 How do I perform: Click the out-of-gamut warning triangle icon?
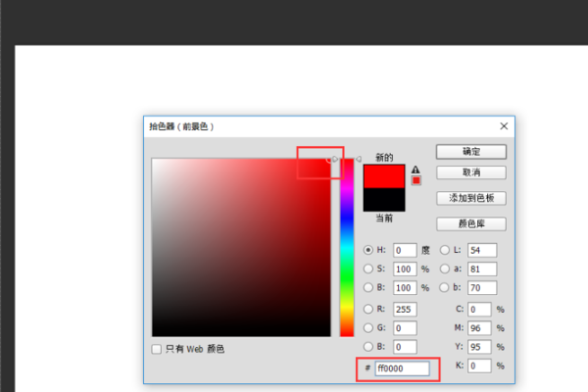pyautogui.click(x=416, y=170)
